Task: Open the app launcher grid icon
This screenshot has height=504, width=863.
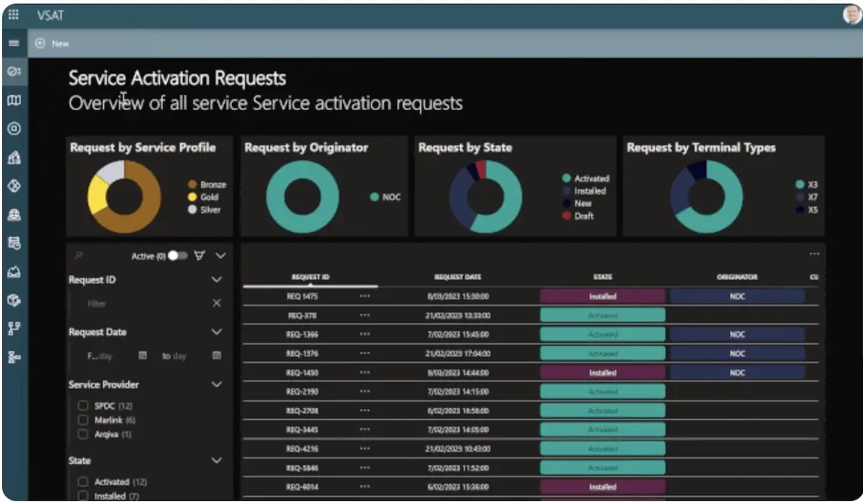Action: pos(13,15)
